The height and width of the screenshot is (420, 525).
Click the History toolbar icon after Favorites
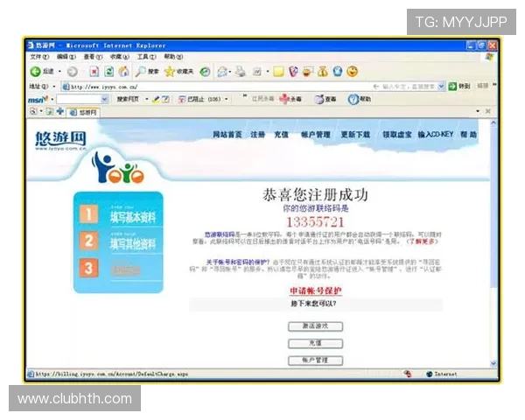click(x=205, y=72)
